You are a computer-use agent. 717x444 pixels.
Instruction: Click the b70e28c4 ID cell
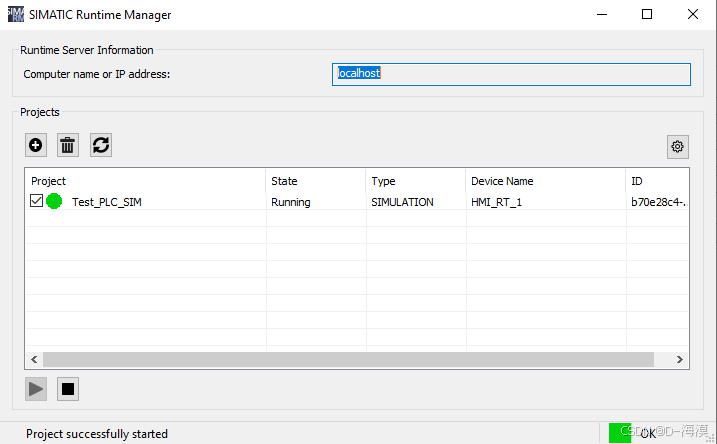click(x=658, y=202)
